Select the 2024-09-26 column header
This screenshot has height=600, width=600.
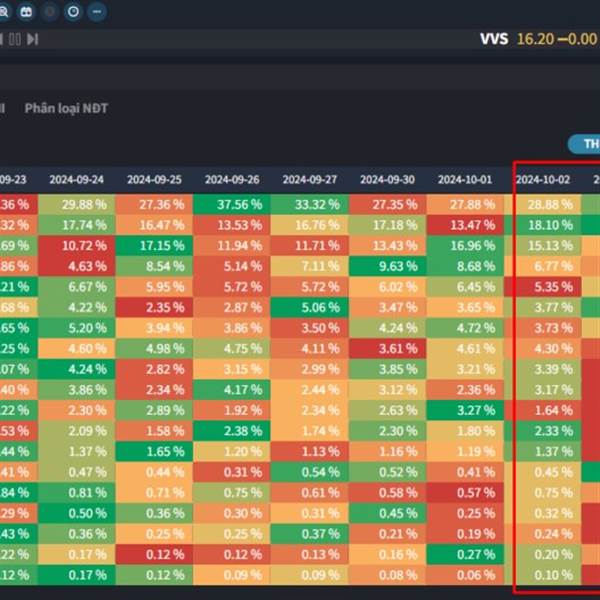click(x=232, y=179)
